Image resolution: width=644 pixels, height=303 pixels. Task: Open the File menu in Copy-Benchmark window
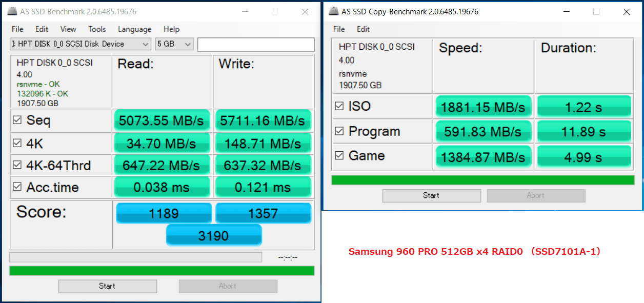click(339, 29)
